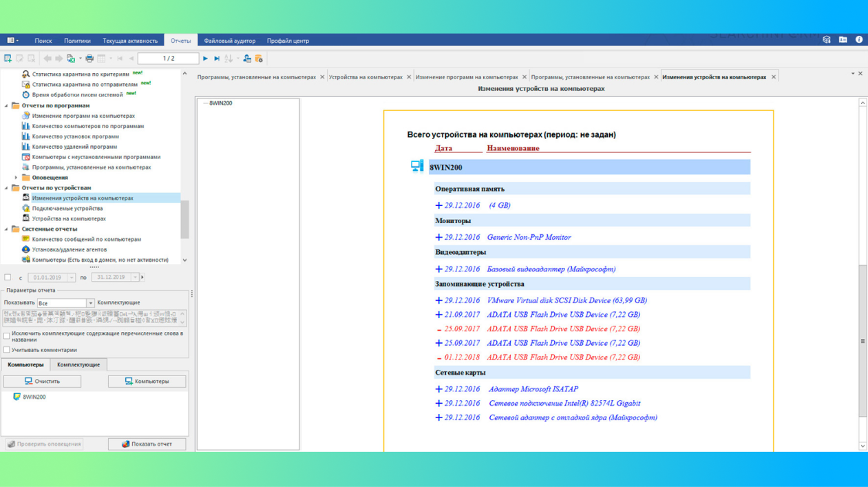868x487 pixels.
Task: Switch to the 'Комплектующие' tab
Action: (78, 364)
